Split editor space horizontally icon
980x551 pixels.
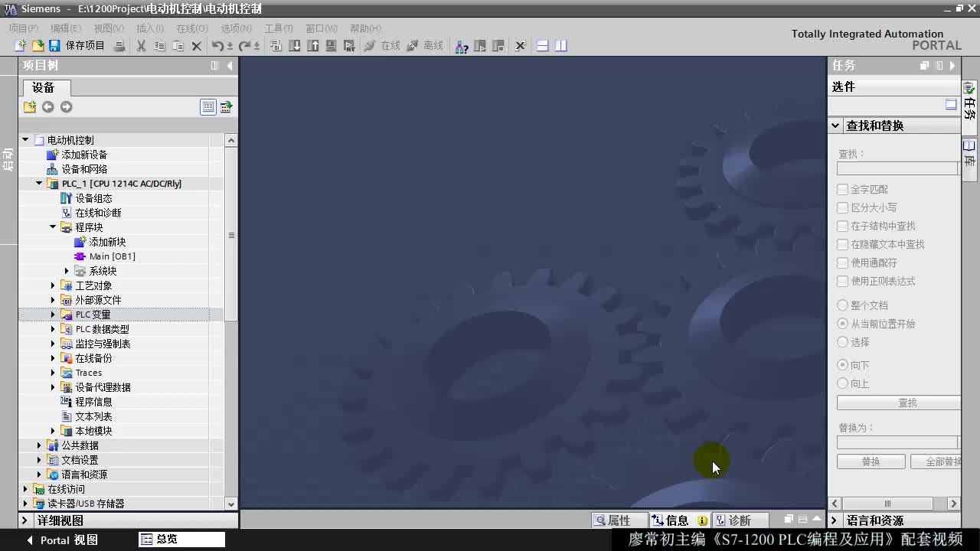[542, 46]
